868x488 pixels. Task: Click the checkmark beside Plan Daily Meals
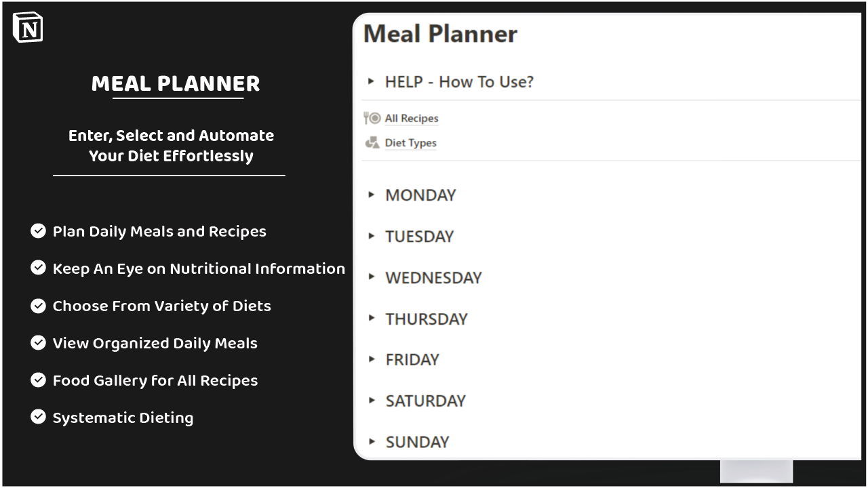(x=38, y=231)
